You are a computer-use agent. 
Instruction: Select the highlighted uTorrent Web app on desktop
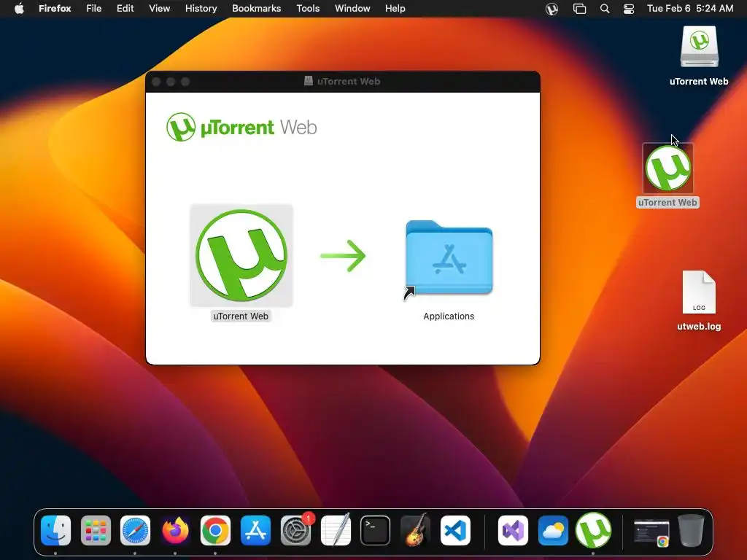click(x=668, y=168)
